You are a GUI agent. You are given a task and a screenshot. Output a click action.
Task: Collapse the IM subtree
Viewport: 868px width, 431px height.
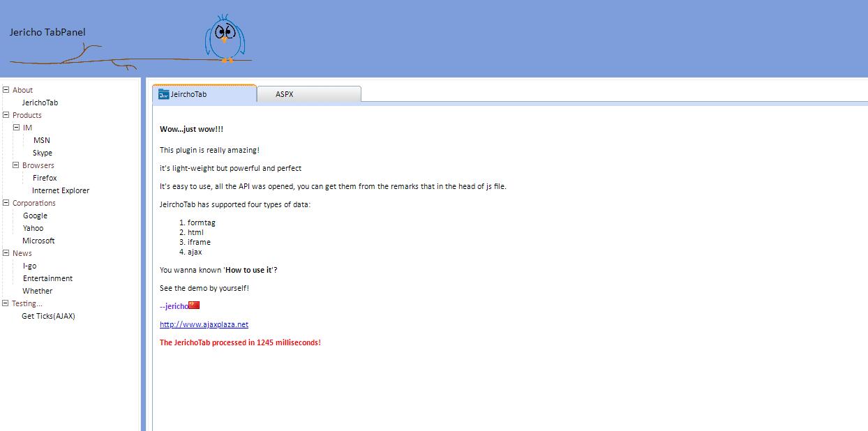[16, 127]
